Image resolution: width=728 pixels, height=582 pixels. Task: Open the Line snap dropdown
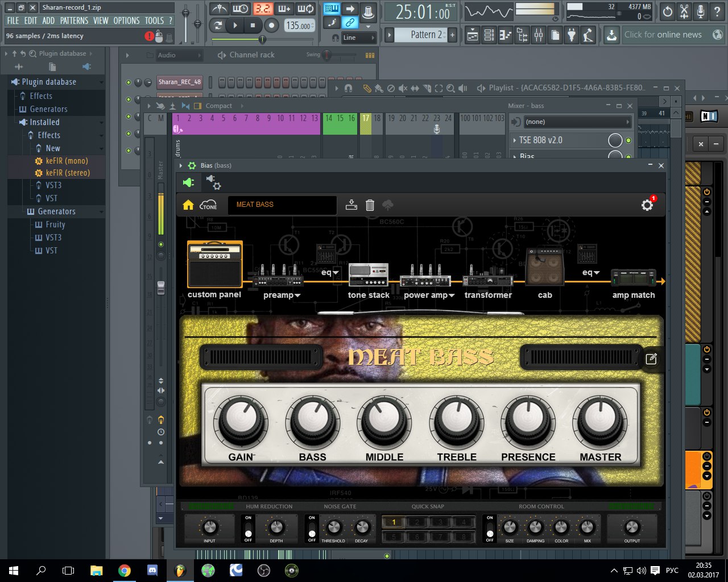pos(359,38)
